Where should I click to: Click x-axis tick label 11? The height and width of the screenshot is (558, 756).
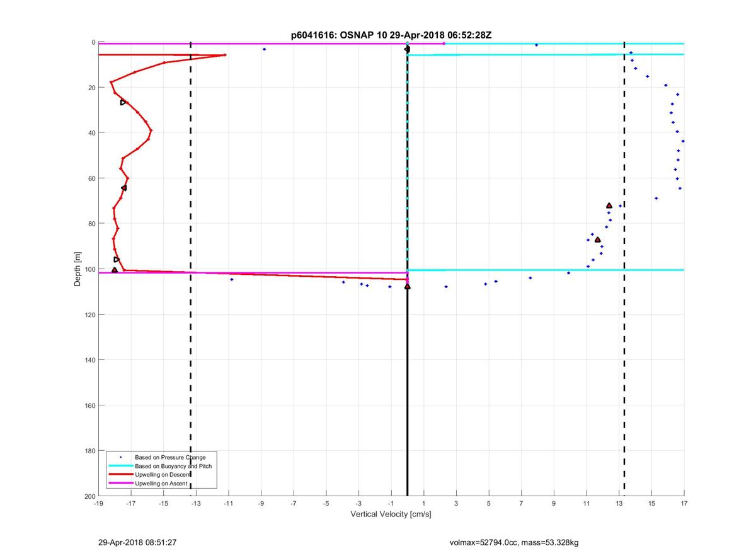tap(587, 503)
